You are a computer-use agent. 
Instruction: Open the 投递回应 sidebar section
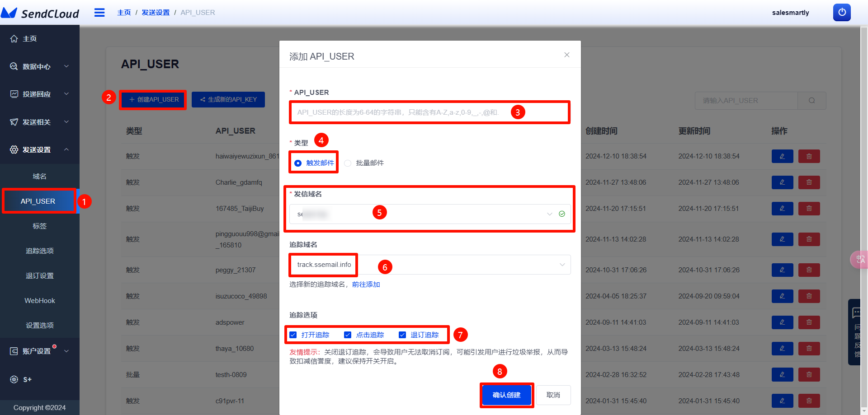point(36,94)
